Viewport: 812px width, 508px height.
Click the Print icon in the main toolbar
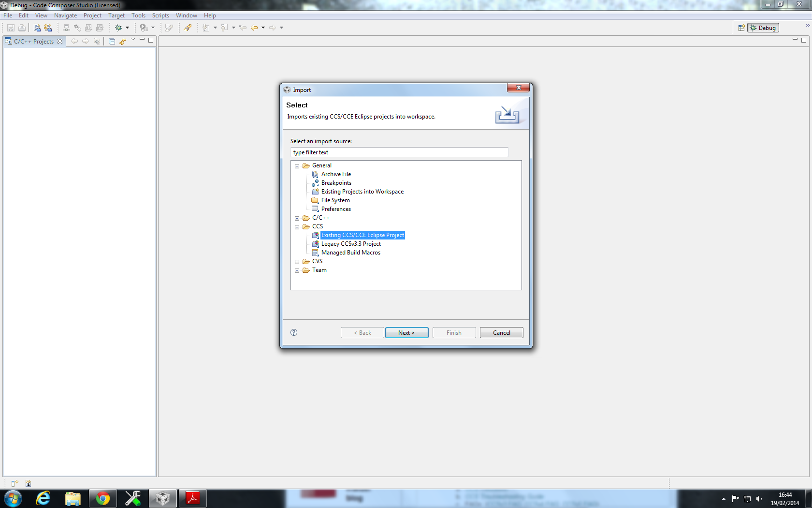(22, 28)
